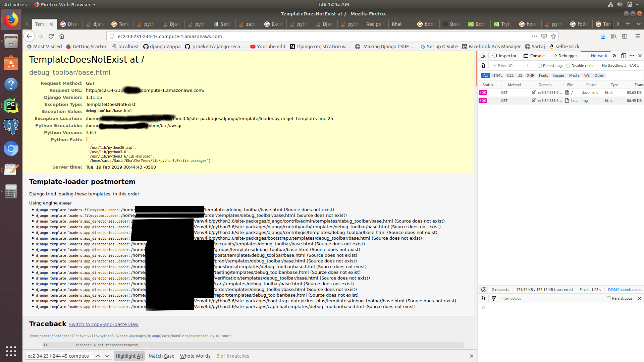Select the element picker tool in DevTools
Screen dimensions: 644x362
483,56
